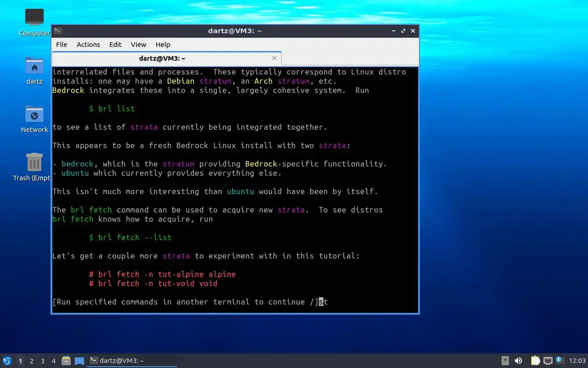The image size is (588, 368).
Task: Open the Help menu
Action: (163, 45)
